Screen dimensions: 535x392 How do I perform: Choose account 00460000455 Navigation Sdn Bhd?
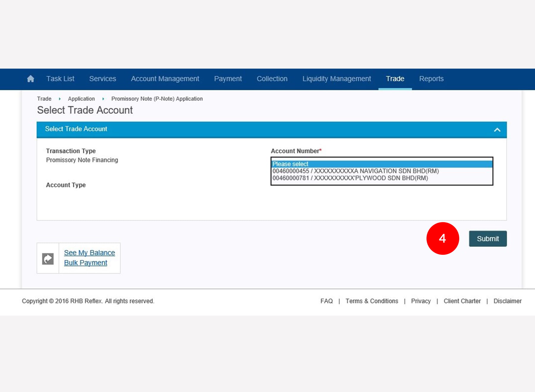pyautogui.click(x=355, y=171)
